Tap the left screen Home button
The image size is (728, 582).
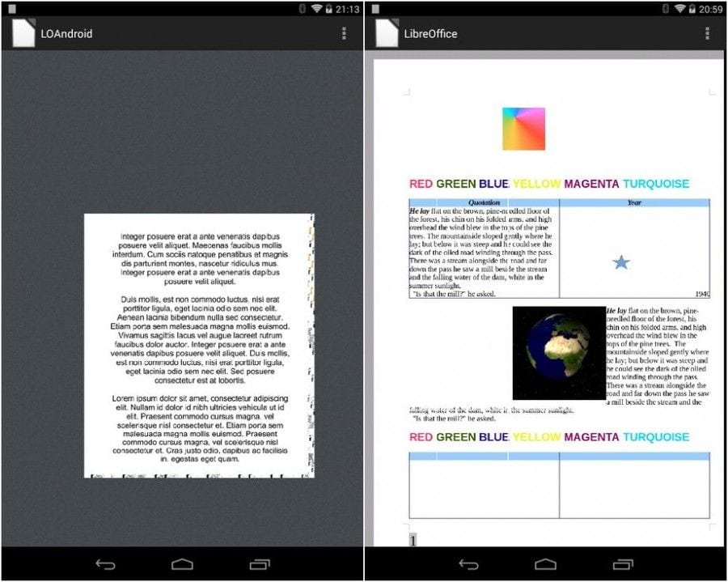(x=182, y=564)
